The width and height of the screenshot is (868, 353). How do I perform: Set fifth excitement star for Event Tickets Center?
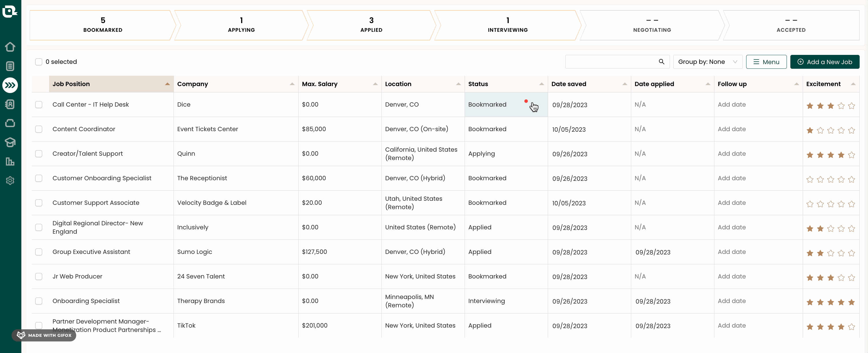pos(851,131)
